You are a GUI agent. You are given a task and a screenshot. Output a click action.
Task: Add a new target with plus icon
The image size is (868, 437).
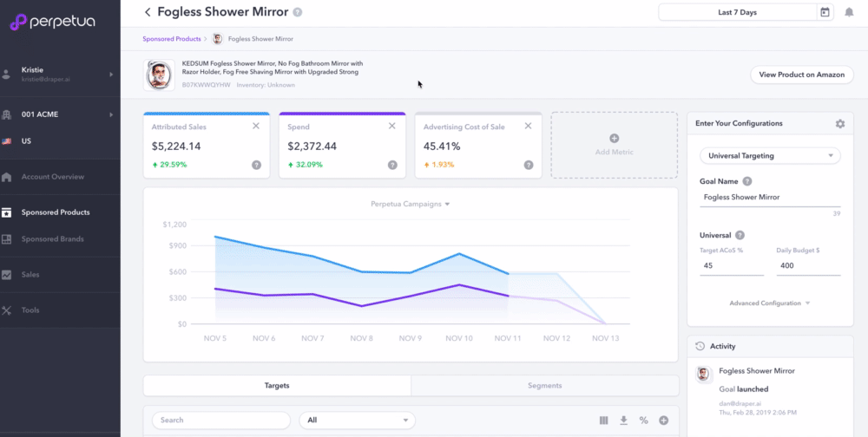664,421
